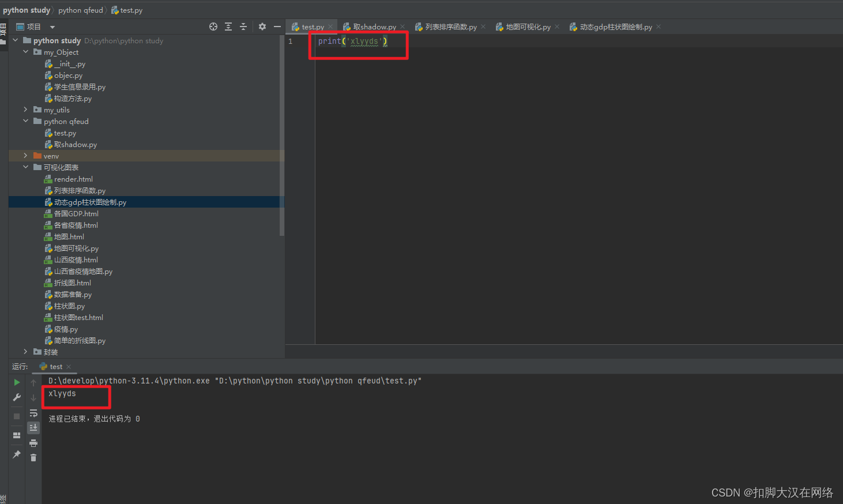Screen dimensions: 843x504
Task: Clear console with trash icon
Action: tap(33, 457)
